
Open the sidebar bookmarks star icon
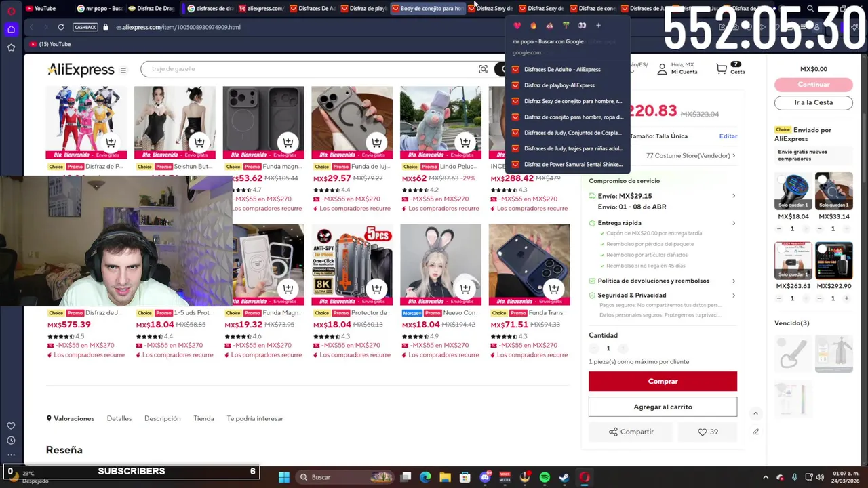pos(11,47)
